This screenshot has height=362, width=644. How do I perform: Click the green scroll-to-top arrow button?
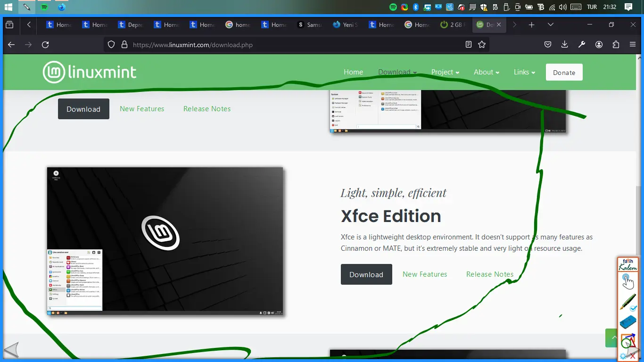(611, 338)
